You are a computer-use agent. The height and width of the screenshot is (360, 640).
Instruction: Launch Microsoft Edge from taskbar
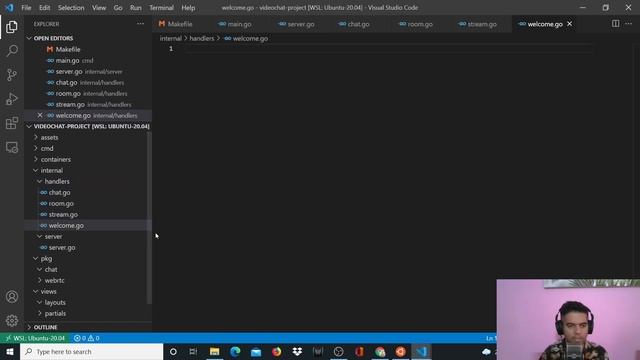[235, 351]
